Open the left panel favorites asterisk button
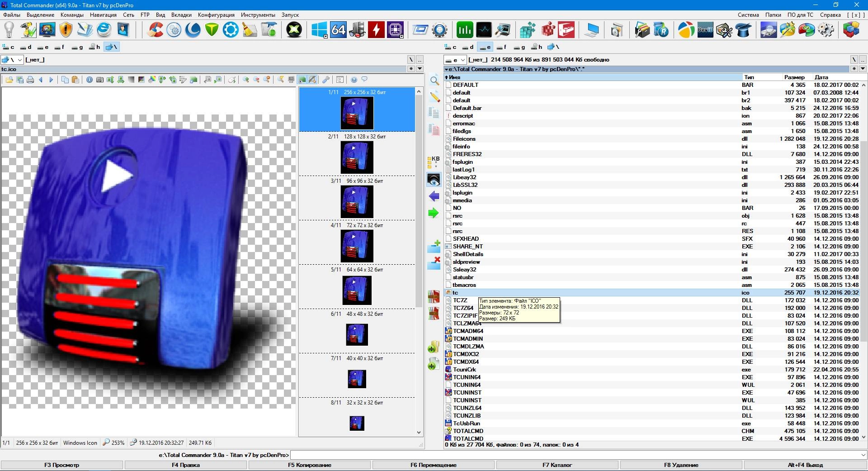Screen dimensions: 868x471 [x=411, y=69]
